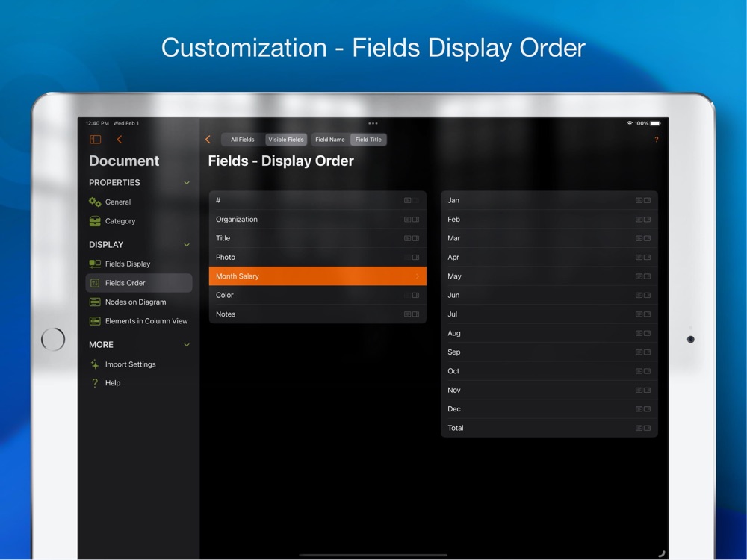747x560 pixels.
Task: Tap the back chevron beside All Fields
Action: pyautogui.click(x=208, y=139)
